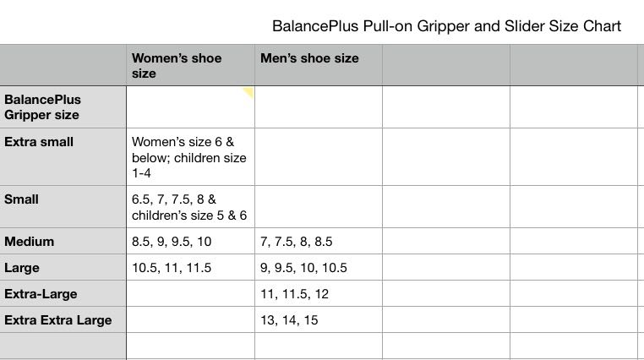Click the cell listing children's size 5 & 6
The image size is (644, 360).
tap(190, 207)
